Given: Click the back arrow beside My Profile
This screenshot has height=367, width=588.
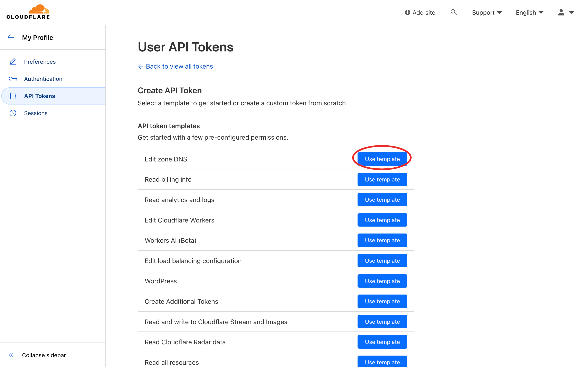Looking at the screenshot, I should 11,37.
